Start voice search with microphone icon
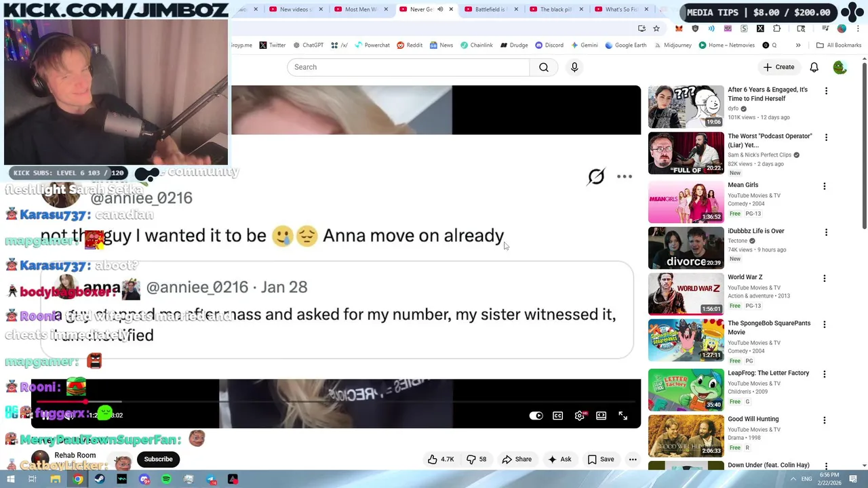The height and width of the screenshot is (488, 868). 574,67
